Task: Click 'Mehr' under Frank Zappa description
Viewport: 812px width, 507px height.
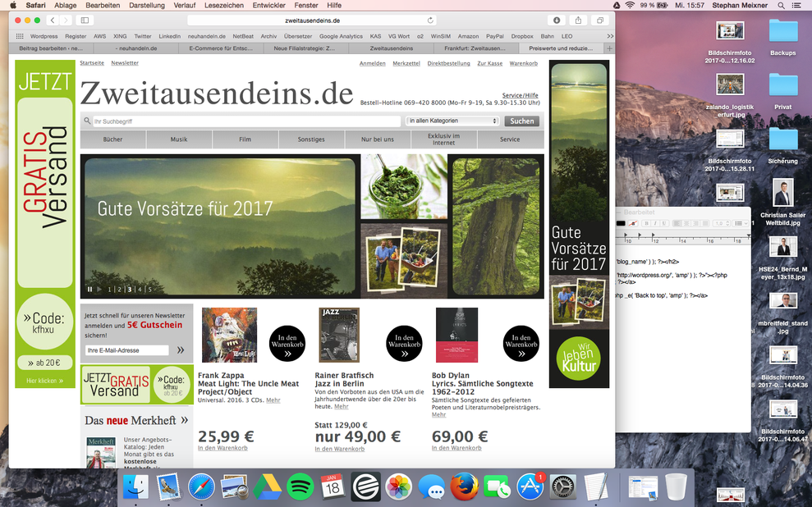Action: tap(273, 400)
